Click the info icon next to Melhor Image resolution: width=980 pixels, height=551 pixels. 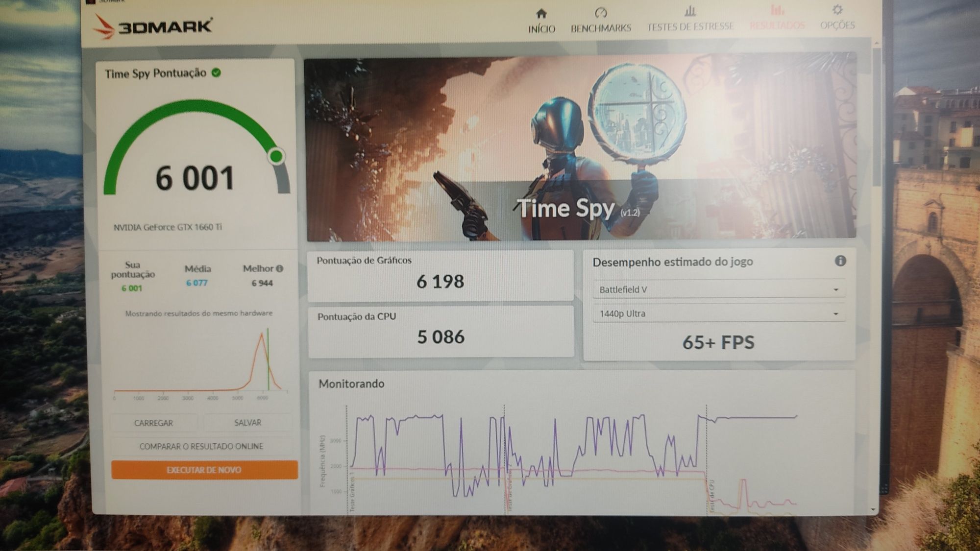click(x=279, y=268)
